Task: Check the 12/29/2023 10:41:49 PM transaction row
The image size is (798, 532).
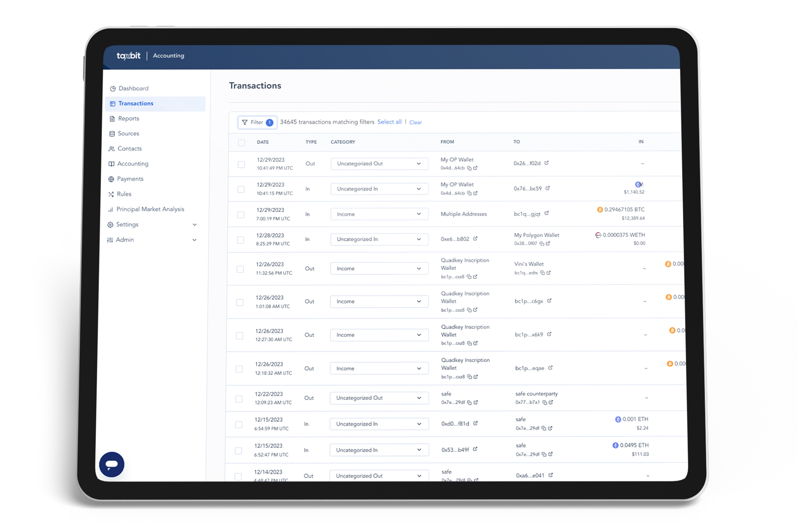Action: [x=241, y=165]
